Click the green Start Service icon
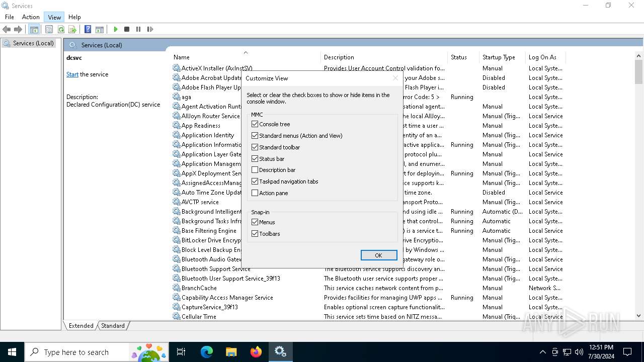 115,29
